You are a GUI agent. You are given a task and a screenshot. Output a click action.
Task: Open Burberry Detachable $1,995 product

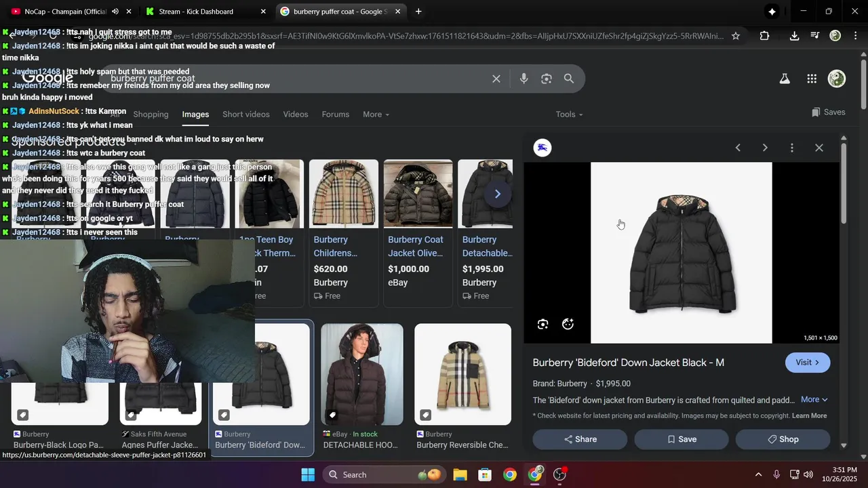tap(486, 233)
